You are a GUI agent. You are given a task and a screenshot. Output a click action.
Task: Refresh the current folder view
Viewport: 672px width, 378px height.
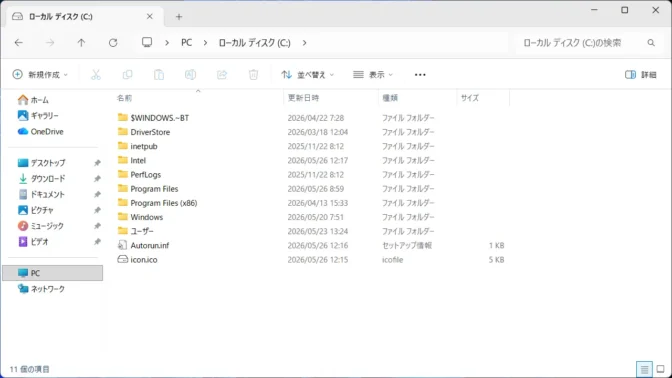(x=113, y=42)
